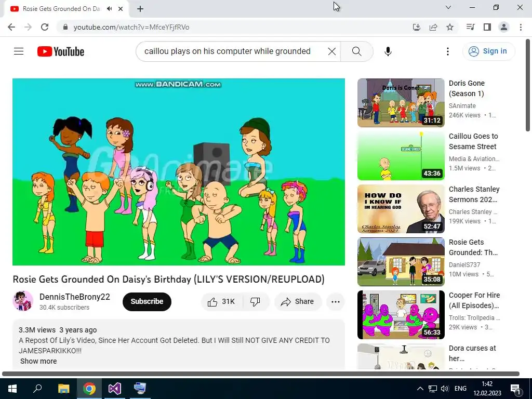
Task: Click Chrome forward button
Action: [28, 27]
